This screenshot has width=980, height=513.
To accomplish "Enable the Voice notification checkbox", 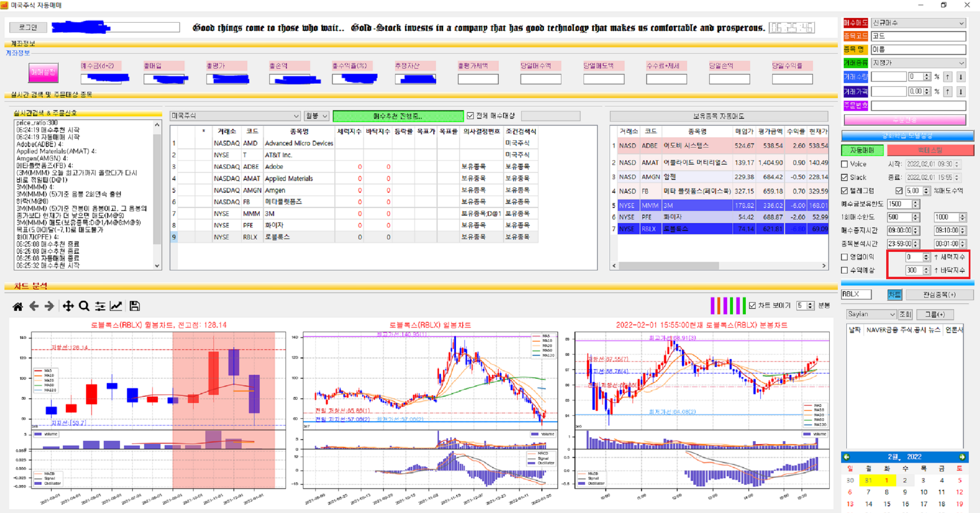I will click(x=845, y=164).
